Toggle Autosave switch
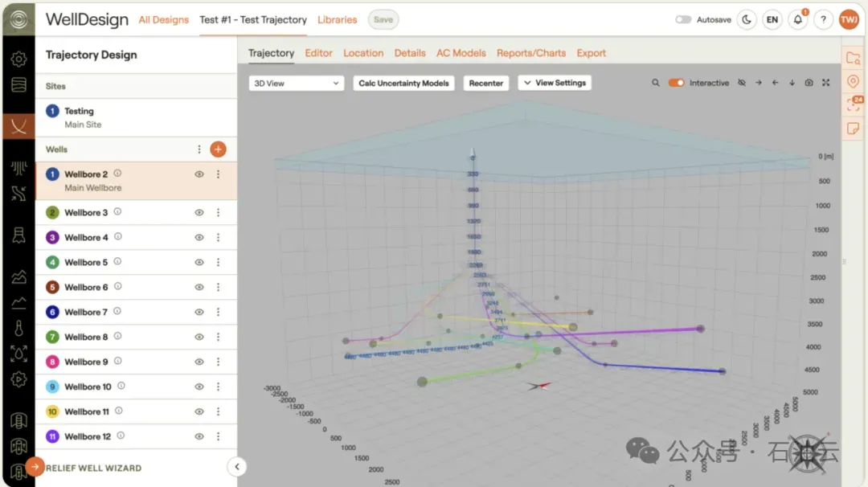The image size is (868, 487). (x=683, y=19)
